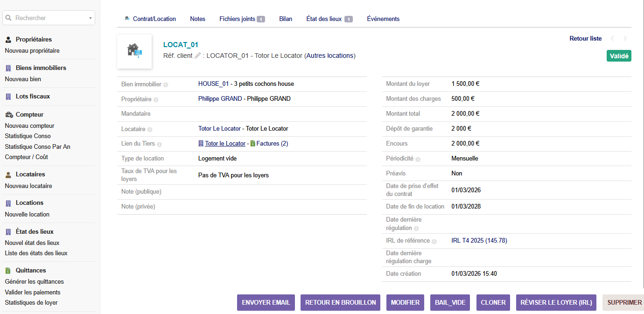Click the Compteur icon in the sidebar
The width and height of the screenshot is (644, 314).
point(8,115)
